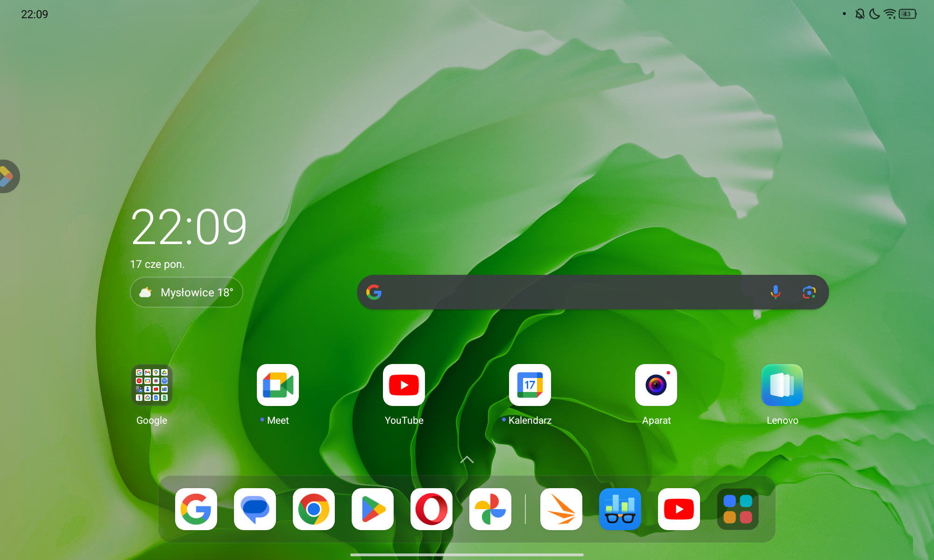Open the Aparat camera app

coord(656,385)
